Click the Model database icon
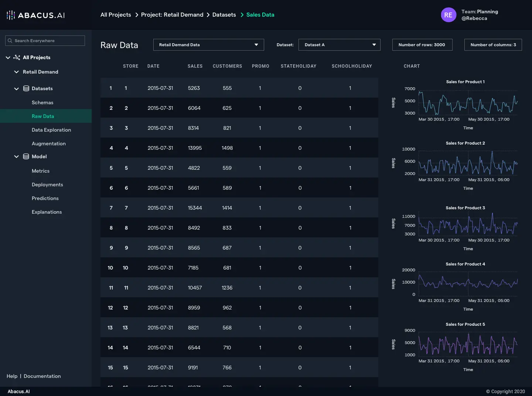Screen dimensions: 532x396 [26, 156]
